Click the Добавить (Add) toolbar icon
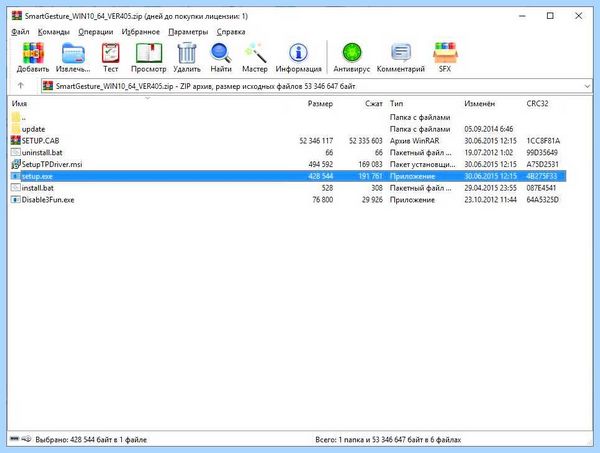 tap(33, 53)
